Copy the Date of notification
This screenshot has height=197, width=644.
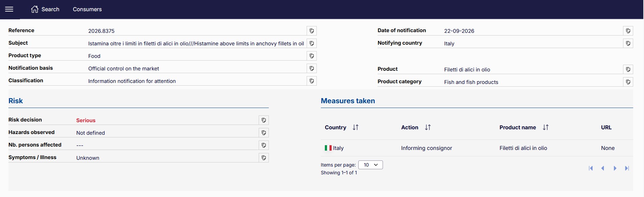click(x=628, y=31)
